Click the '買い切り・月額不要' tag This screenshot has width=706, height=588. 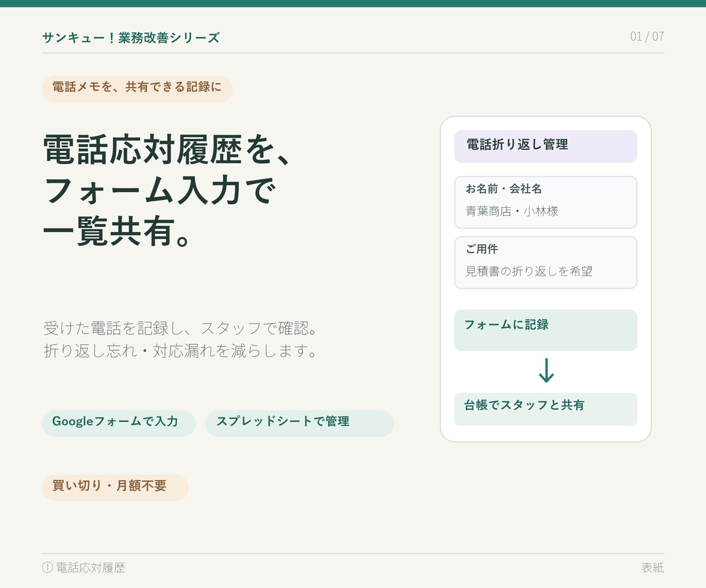115,487
